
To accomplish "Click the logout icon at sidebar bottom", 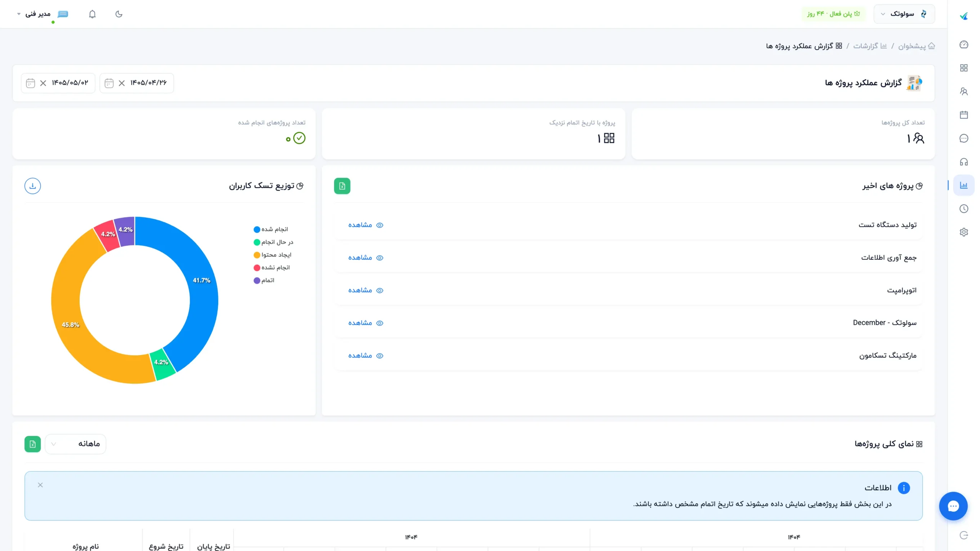I will coord(964,535).
